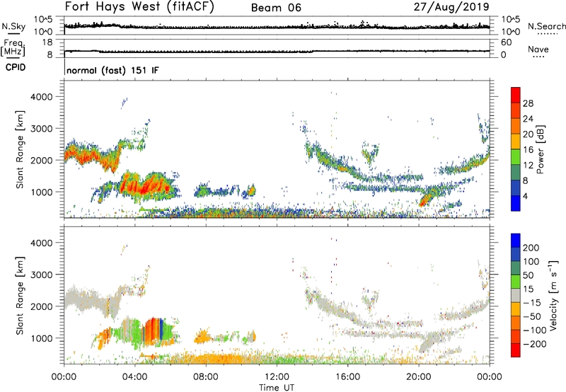The width and height of the screenshot is (566, 392).
Task: Click the leftmost '00:00' time tick label
Action: 64,377
